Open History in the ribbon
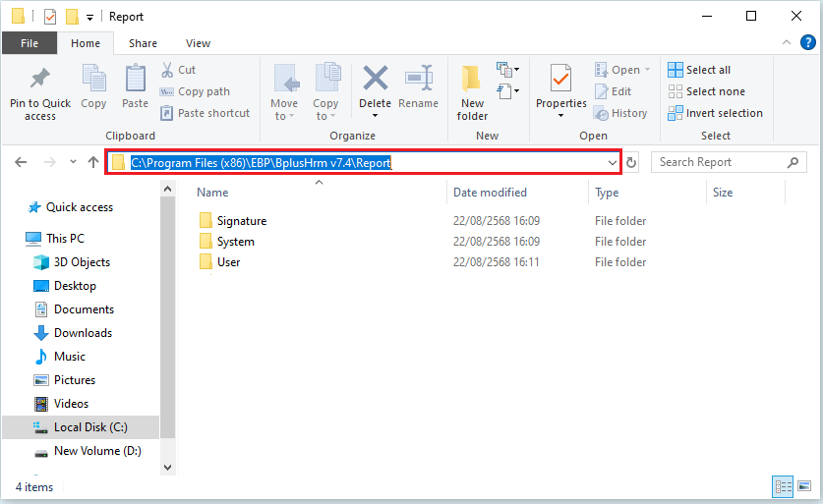This screenshot has height=504, width=823. click(x=620, y=113)
